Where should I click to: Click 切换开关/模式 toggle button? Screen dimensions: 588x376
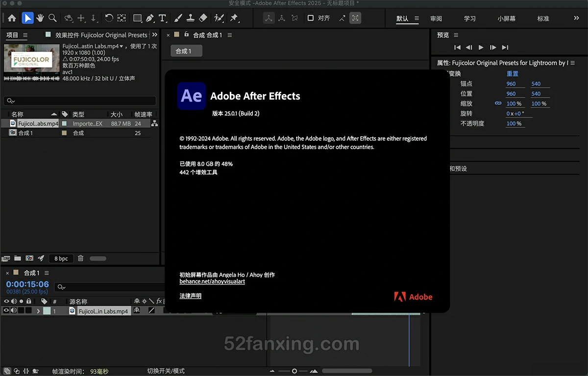click(166, 371)
